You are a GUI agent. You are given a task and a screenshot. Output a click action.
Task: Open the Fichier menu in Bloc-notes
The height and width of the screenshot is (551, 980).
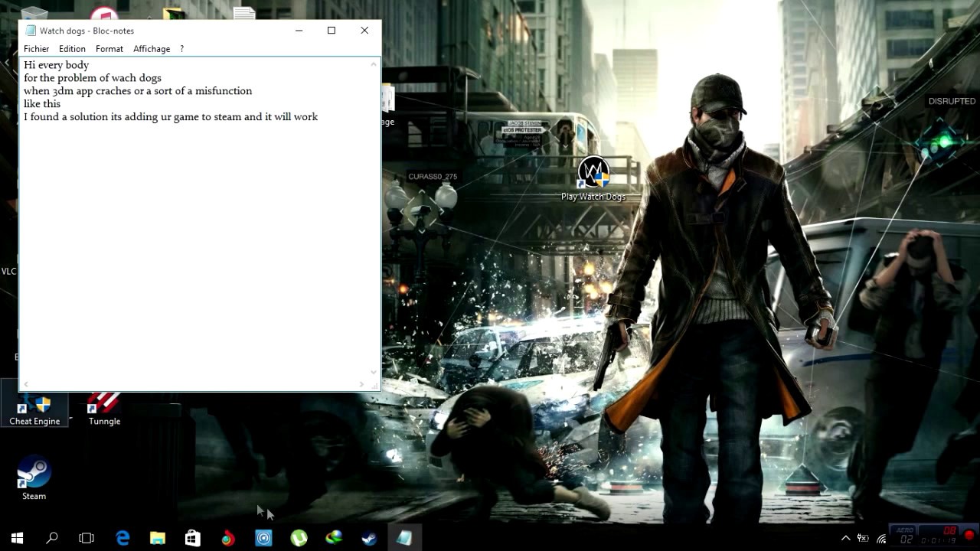[36, 48]
